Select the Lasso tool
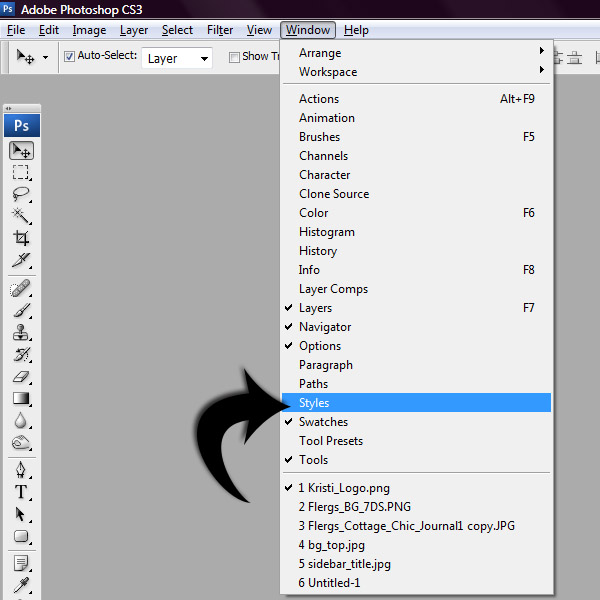This screenshot has height=600, width=600. [21, 194]
